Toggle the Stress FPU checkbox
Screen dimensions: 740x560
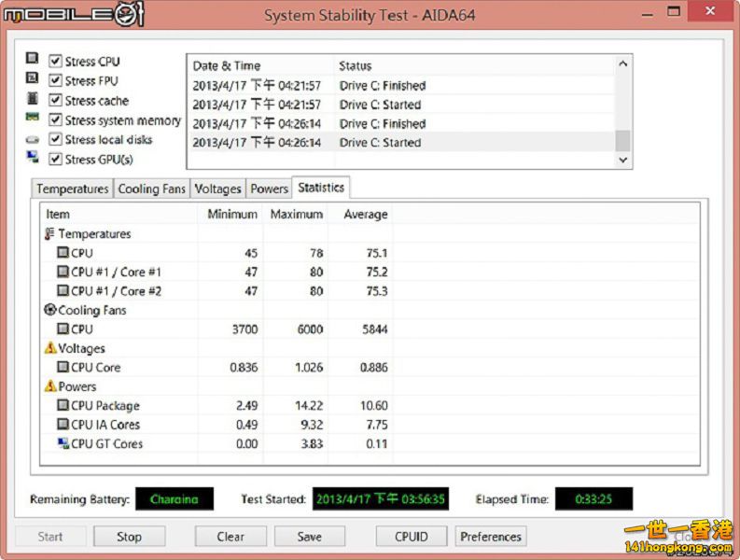[55, 81]
